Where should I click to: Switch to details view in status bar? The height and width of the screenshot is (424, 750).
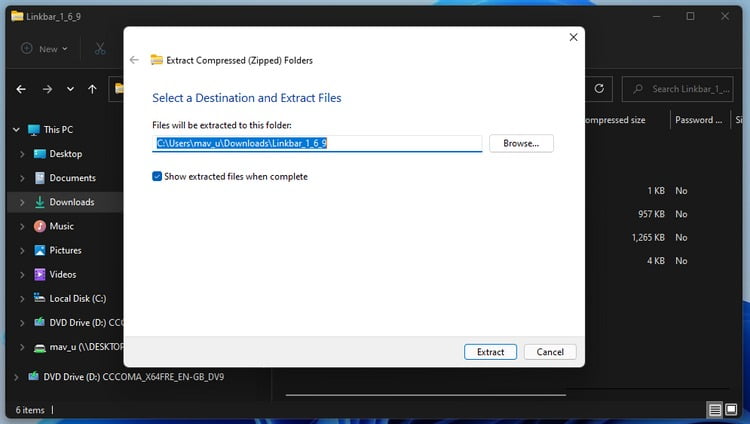click(715, 410)
